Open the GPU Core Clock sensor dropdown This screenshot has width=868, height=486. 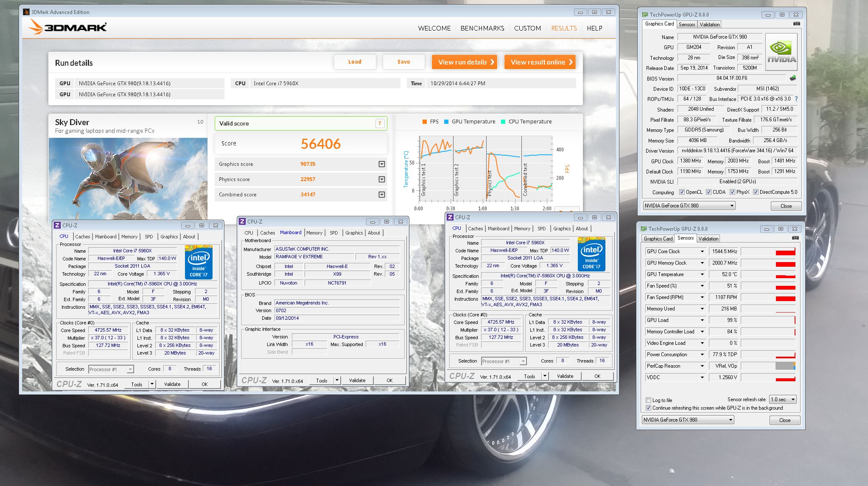(703, 251)
